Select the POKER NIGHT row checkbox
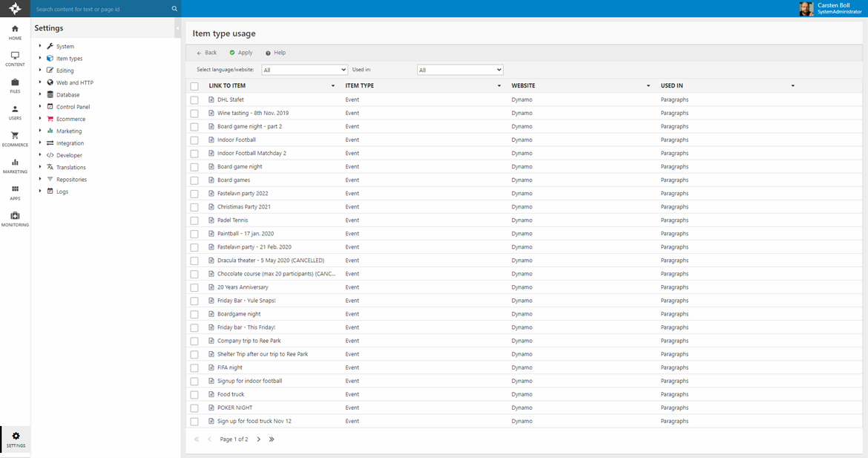868x458 pixels. [x=194, y=408]
